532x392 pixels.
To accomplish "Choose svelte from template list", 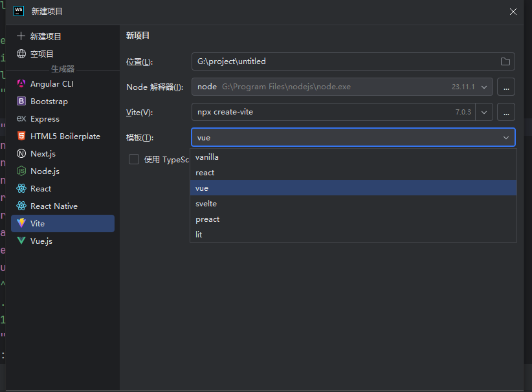I will 353,204.
